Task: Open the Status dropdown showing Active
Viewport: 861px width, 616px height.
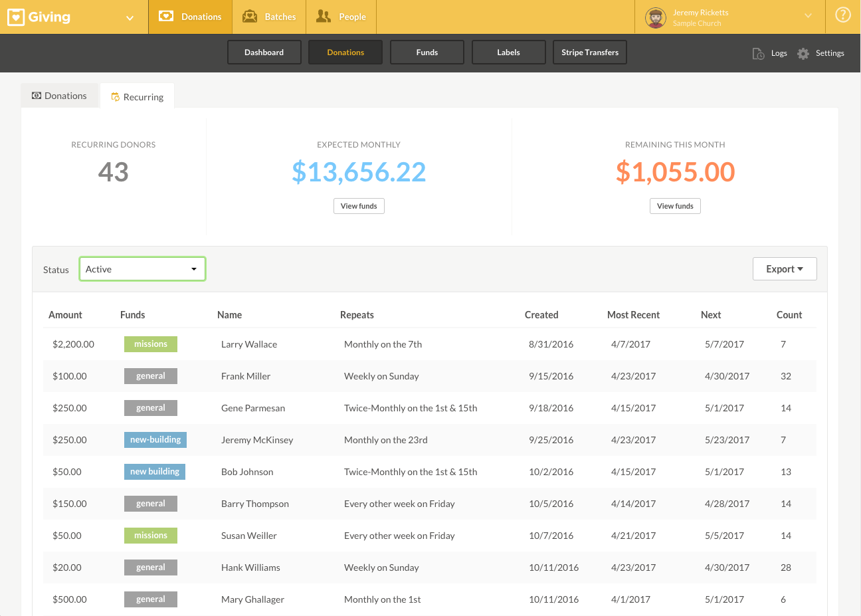Action: [x=142, y=269]
